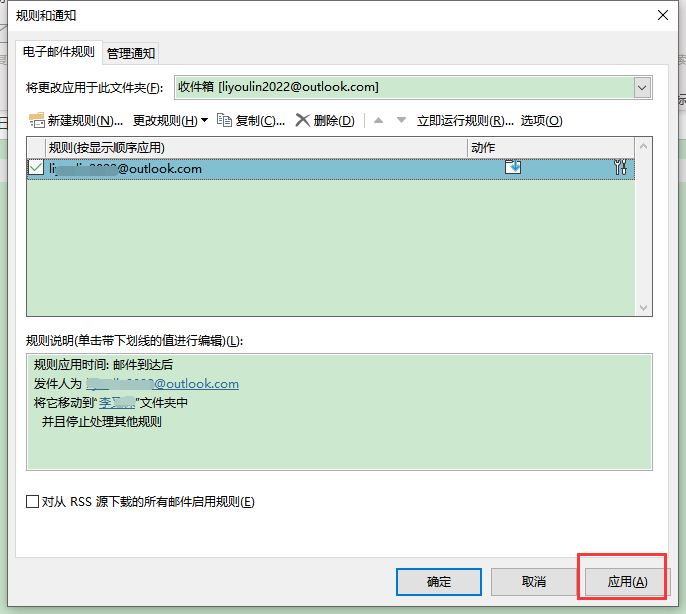Uncheck the outlook.com rule checkbox
The image size is (686, 614).
click(37, 168)
